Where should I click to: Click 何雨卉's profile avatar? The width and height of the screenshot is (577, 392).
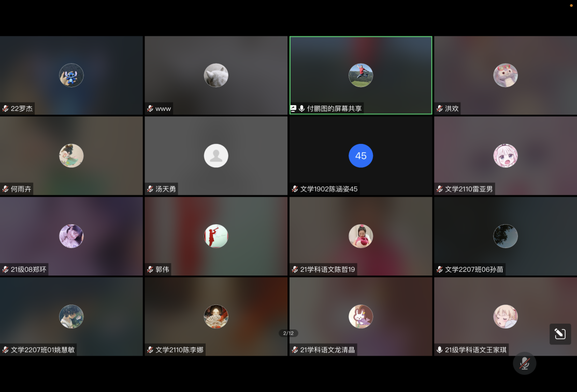(x=71, y=156)
